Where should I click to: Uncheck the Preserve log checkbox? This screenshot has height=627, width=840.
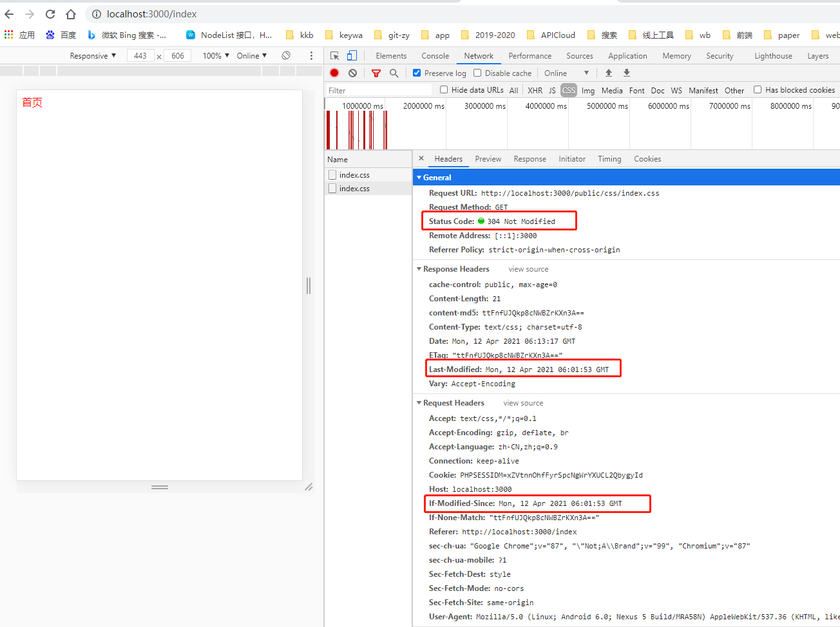point(417,73)
